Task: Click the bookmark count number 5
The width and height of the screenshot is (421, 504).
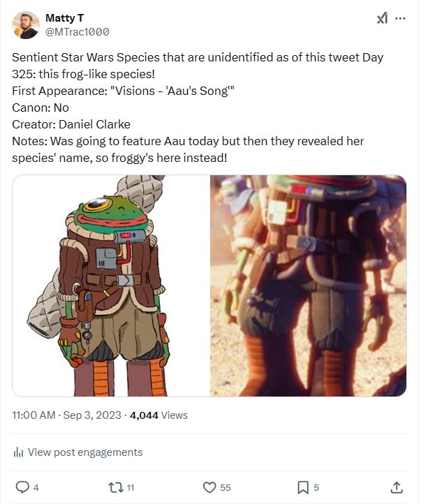Action: (316, 487)
